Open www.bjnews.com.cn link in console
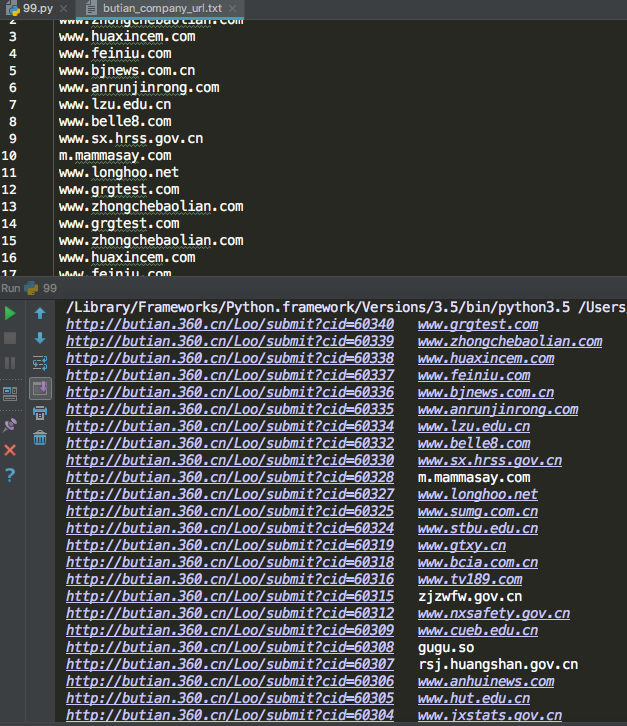The image size is (627, 726). (x=486, y=392)
